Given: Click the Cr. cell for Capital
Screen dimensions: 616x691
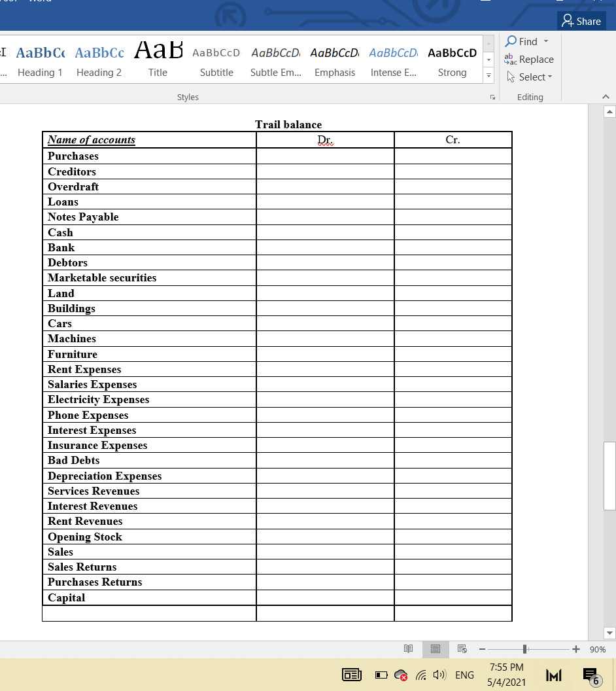Looking at the screenshot, I should pyautogui.click(x=453, y=597).
